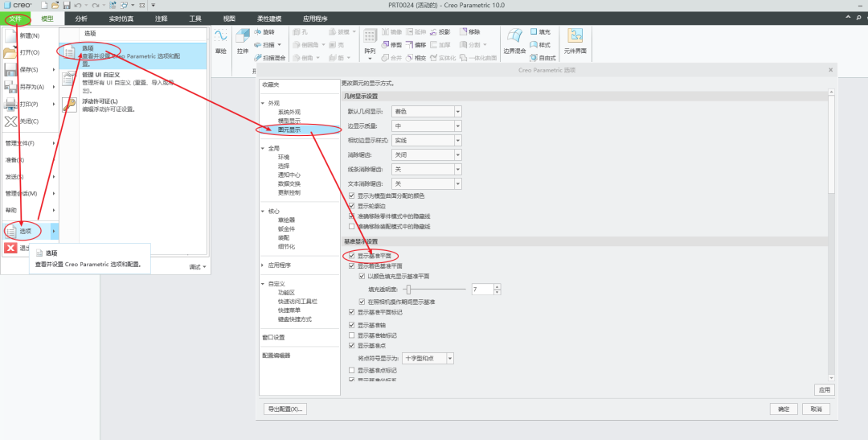Click 关闭(C) in the File menu

click(x=30, y=121)
